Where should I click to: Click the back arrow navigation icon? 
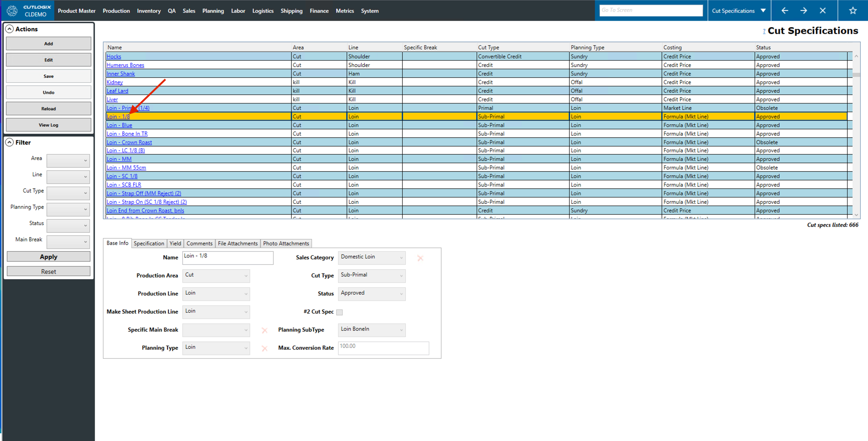tap(784, 10)
